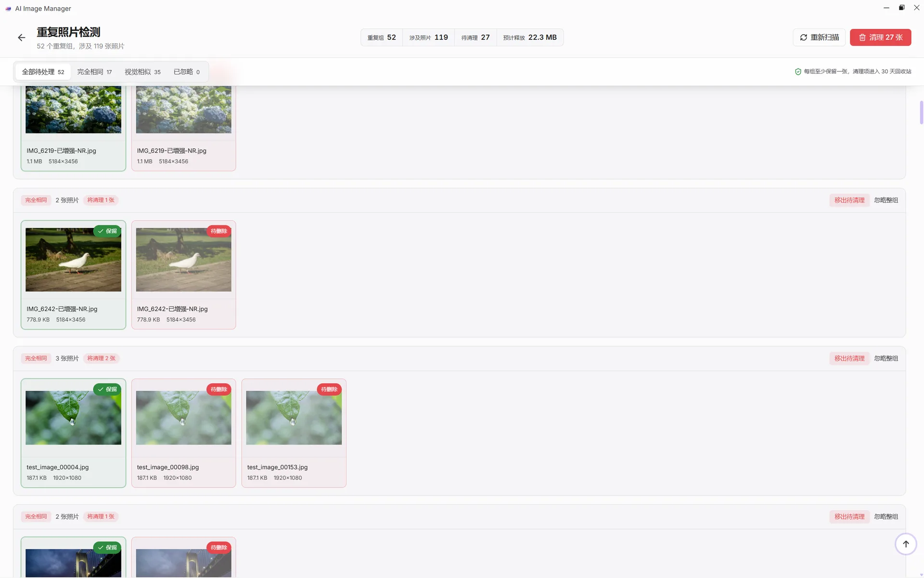The height and width of the screenshot is (578, 924).
Task: Select the green-bordered IMG_6219 hydrangea thumbnail
Action: [x=73, y=110]
